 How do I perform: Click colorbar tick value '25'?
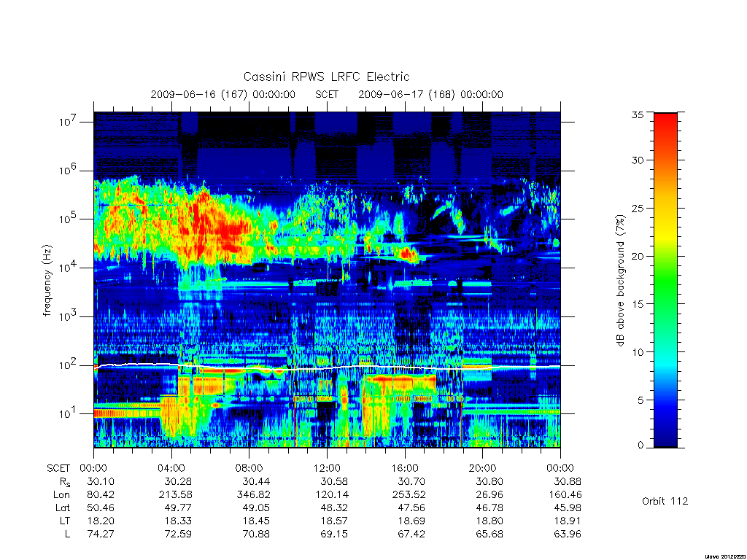(x=637, y=208)
